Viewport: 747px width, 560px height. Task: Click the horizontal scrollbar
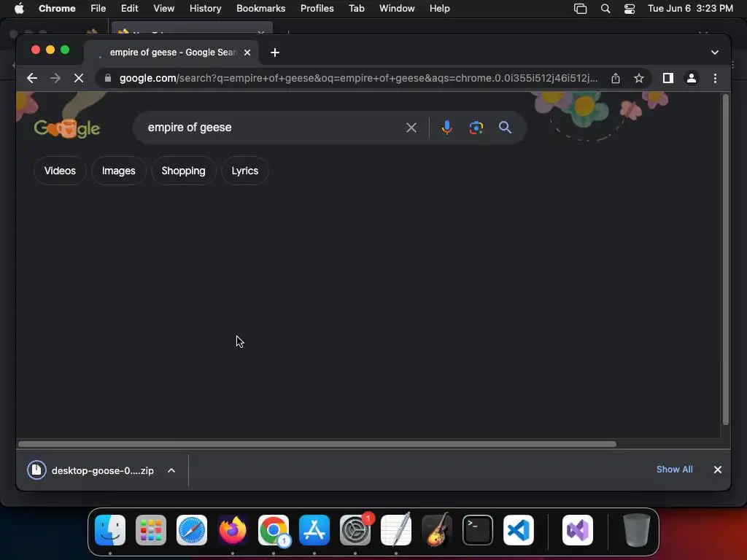click(x=317, y=444)
